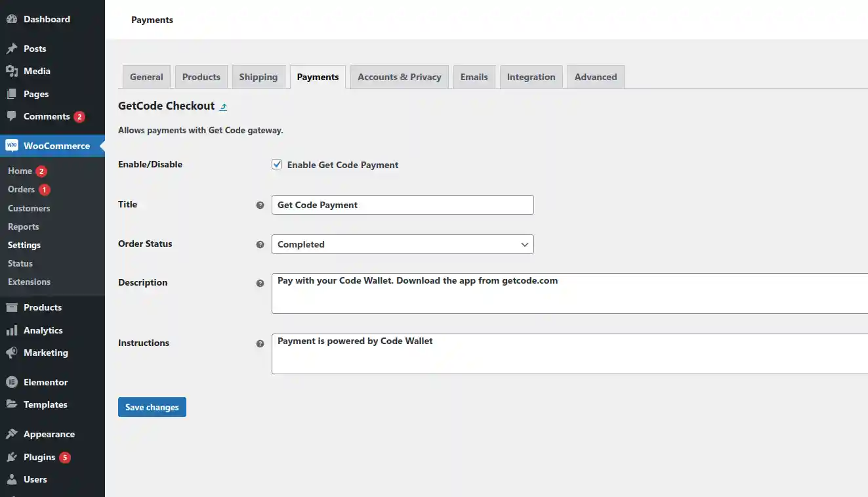
Task: Click the Save changes button
Action: [152, 407]
